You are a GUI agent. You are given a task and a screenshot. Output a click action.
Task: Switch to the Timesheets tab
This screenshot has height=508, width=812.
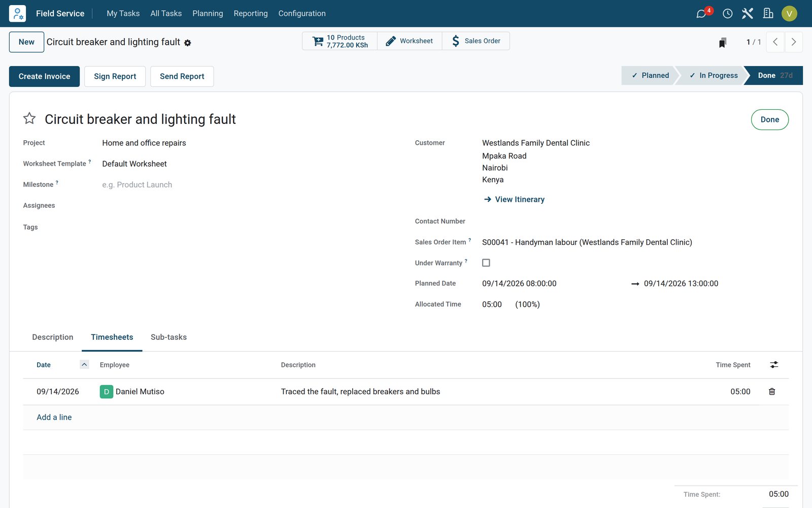112,337
